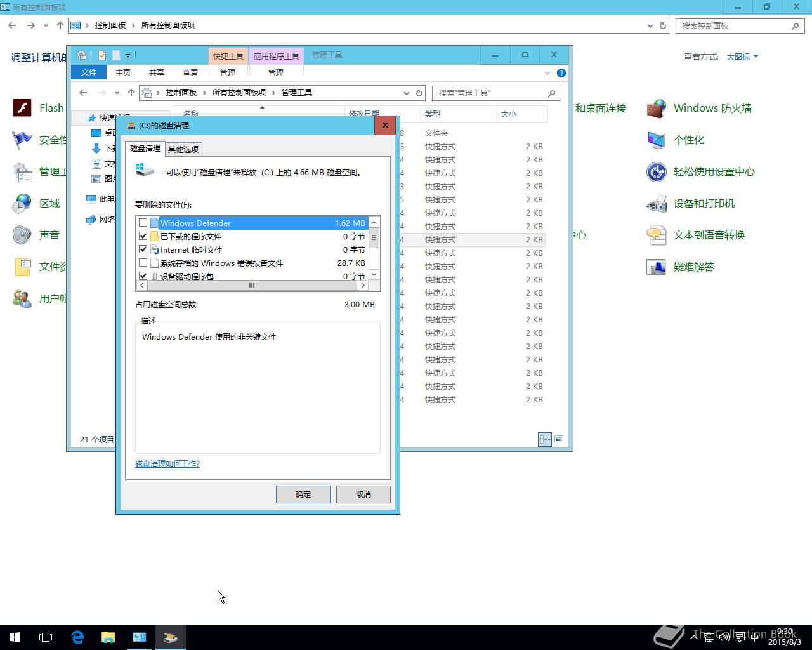The image size is (812, 650).
Task: Open the 文件 ribbon menu
Action: 89,72
